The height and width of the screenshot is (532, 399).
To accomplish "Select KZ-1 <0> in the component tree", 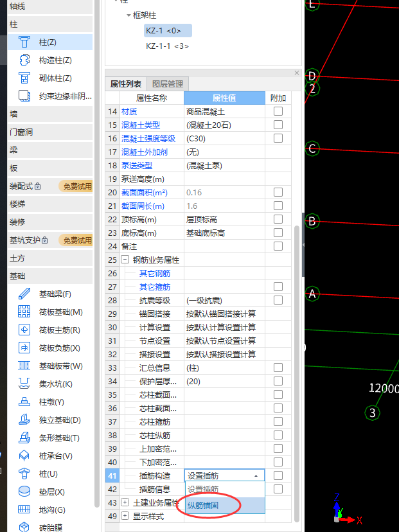I will coord(168,31).
